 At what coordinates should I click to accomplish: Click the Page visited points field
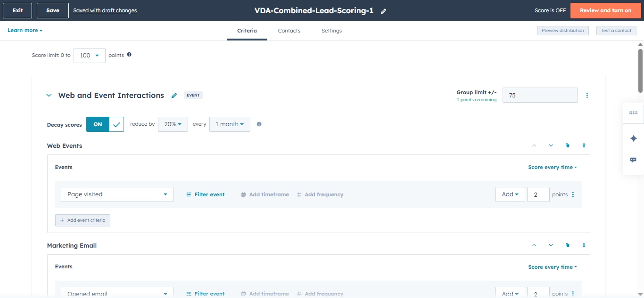click(x=538, y=194)
